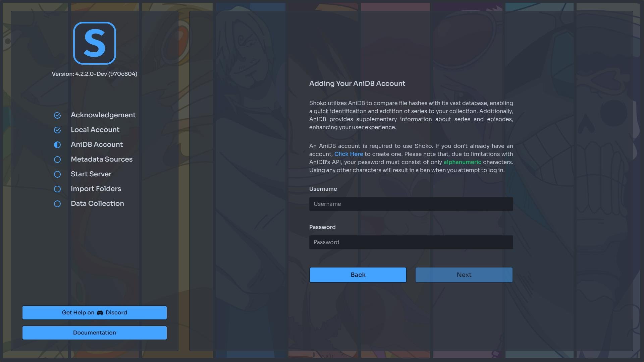Click the Username input field
The image size is (644, 362).
pos(411,204)
